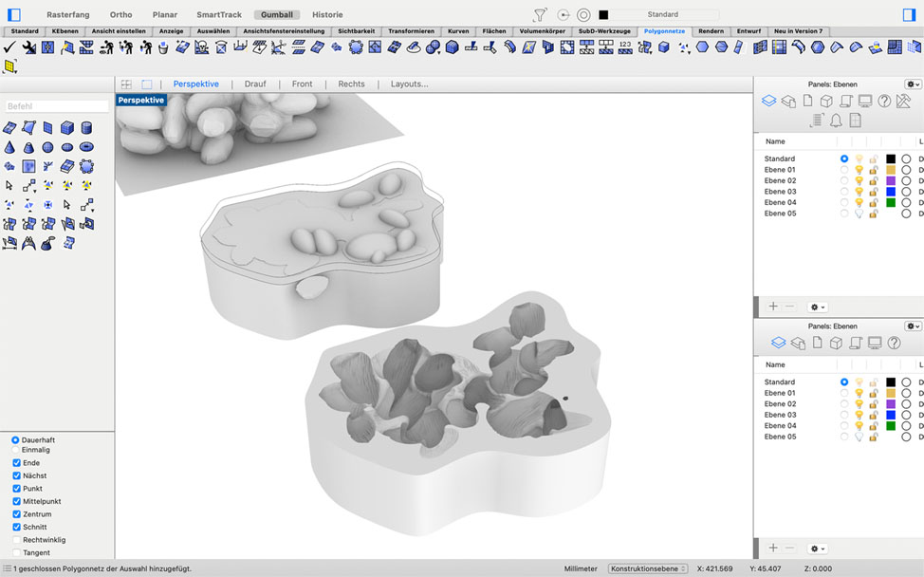This screenshot has height=577, width=924.
Task: Disable the Mittelpunkt object snap
Action: click(16, 501)
